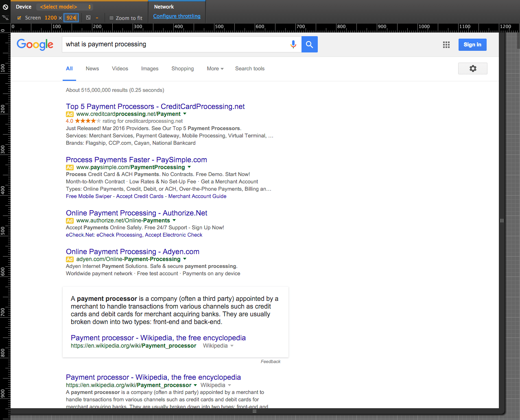Open Wikipedia link inside featured snippet box
The height and width of the screenshot is (420, 520).
(x=158, y=338)
